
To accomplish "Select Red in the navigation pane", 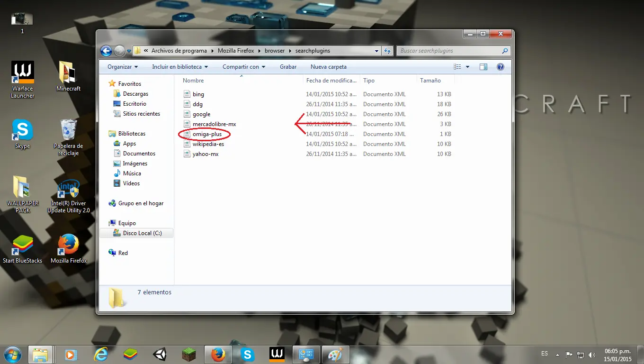I will coord(123,253).
